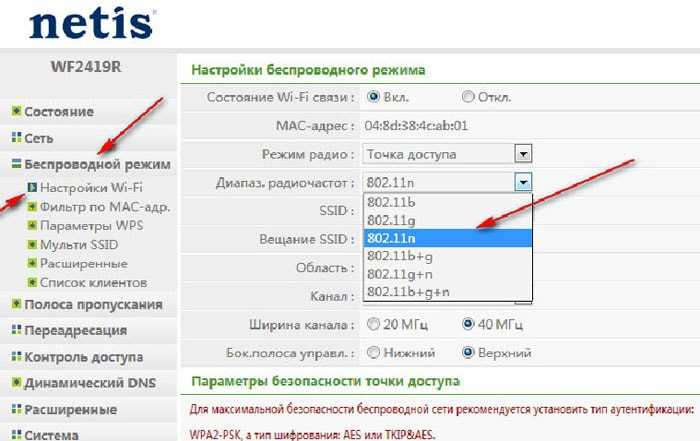Toggle the Диапаз. радиочастот dropdown arrow

(x=523, y=183)
